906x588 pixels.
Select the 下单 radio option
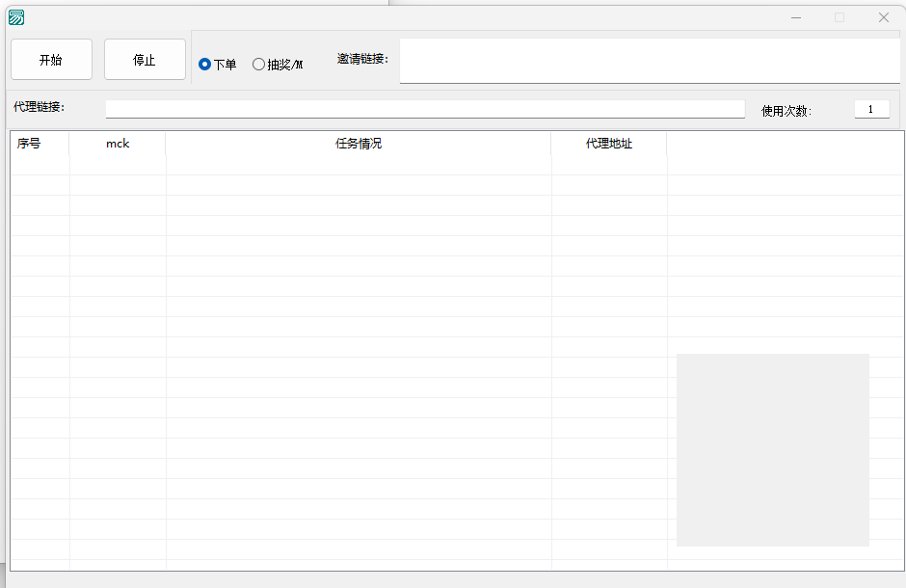pos(204,65)
